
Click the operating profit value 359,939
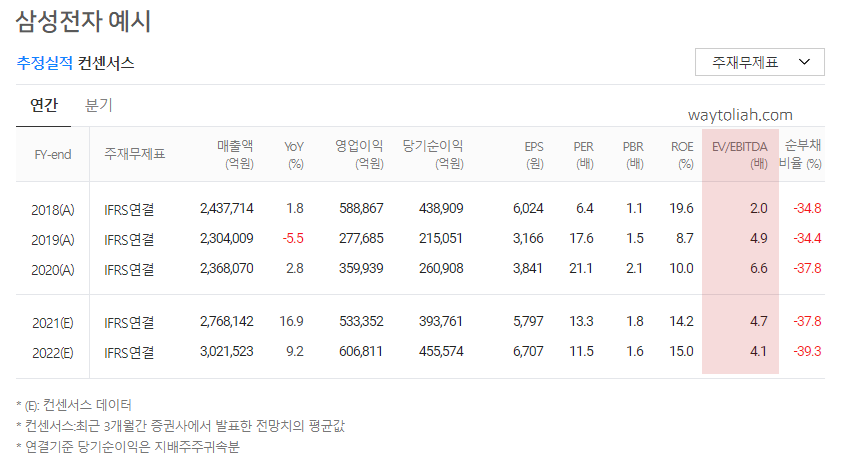coord(361,268)
